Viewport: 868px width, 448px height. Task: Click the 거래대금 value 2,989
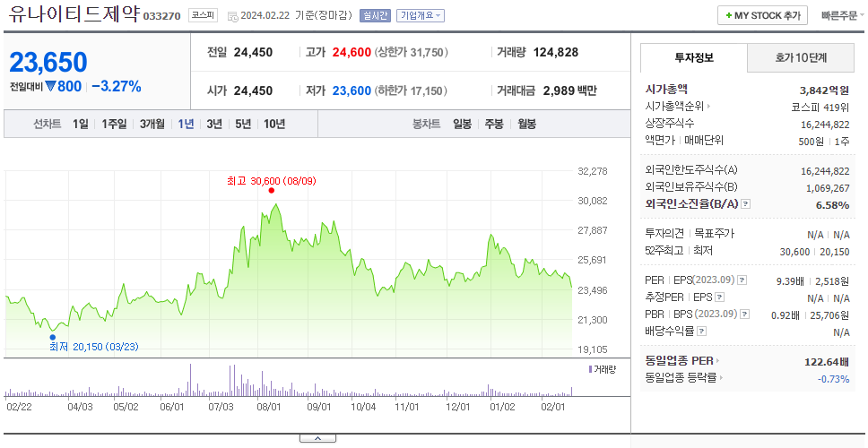(560, 90)
